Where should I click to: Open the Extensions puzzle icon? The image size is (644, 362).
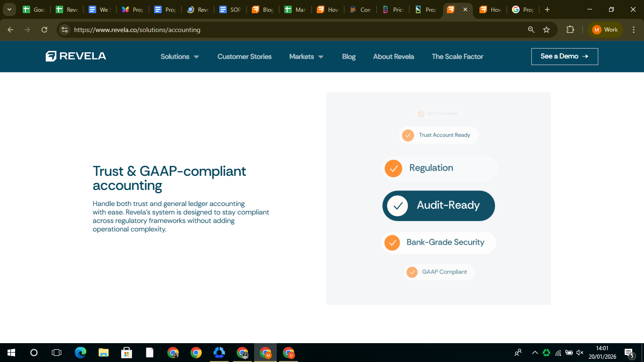tap(570, 30)
